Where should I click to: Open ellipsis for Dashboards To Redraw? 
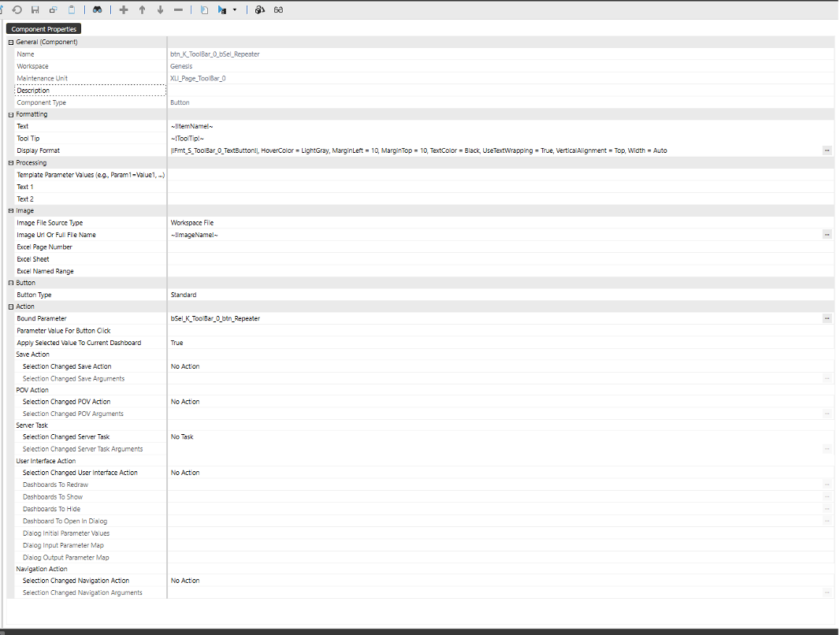(827, 485)
